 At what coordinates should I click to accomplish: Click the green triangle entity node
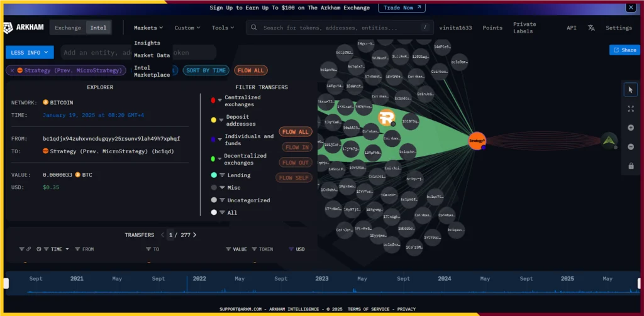609,140
